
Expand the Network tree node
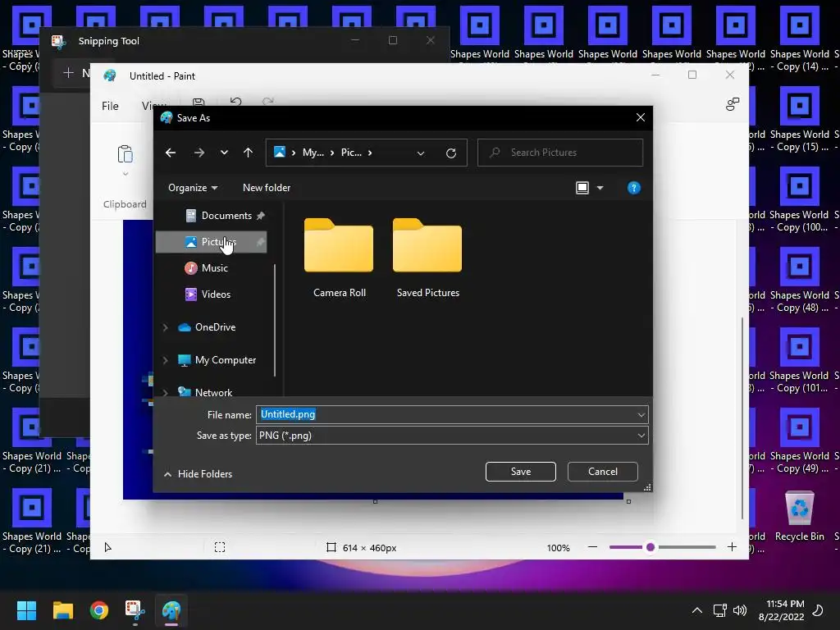click(165, 393)
